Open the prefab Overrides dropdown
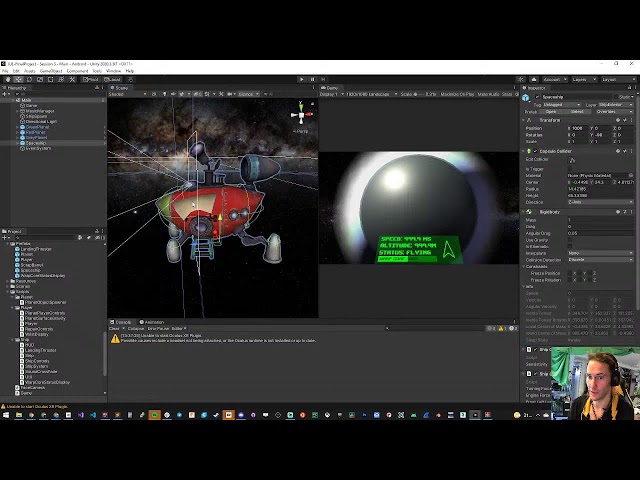The image size is (640, 480). pos(613,112)
